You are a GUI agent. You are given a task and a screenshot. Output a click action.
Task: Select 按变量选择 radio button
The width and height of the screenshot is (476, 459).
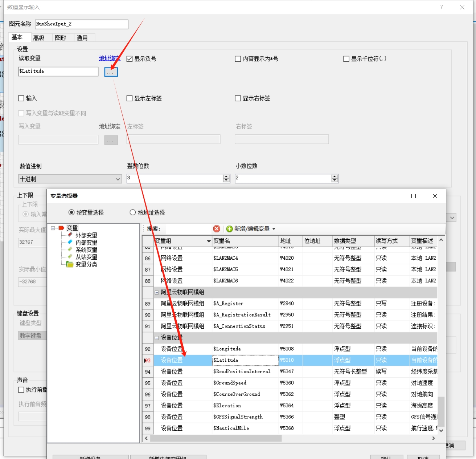[x=71, y=212]
